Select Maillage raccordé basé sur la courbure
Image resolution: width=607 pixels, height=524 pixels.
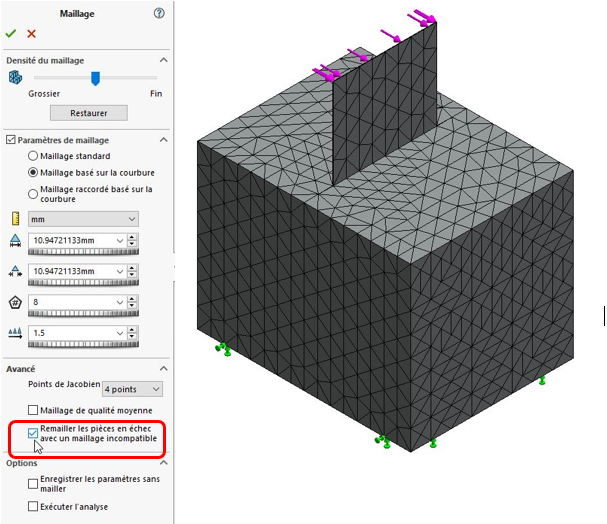[33, 194]
